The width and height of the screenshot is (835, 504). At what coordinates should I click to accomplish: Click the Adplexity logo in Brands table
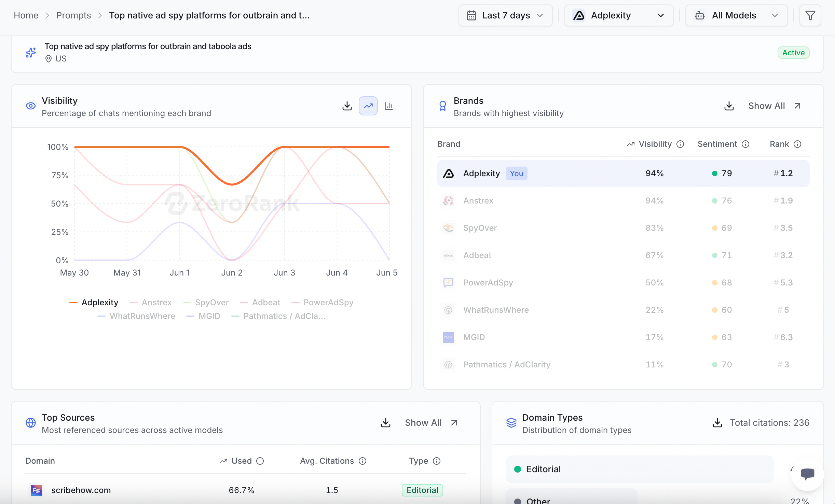click(x=448, y=173)
